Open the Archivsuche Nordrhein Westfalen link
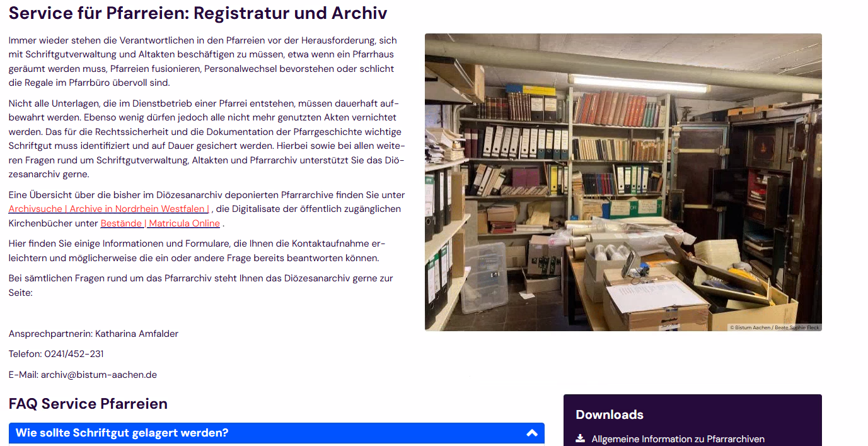868x446 pixels. point(109,209)
